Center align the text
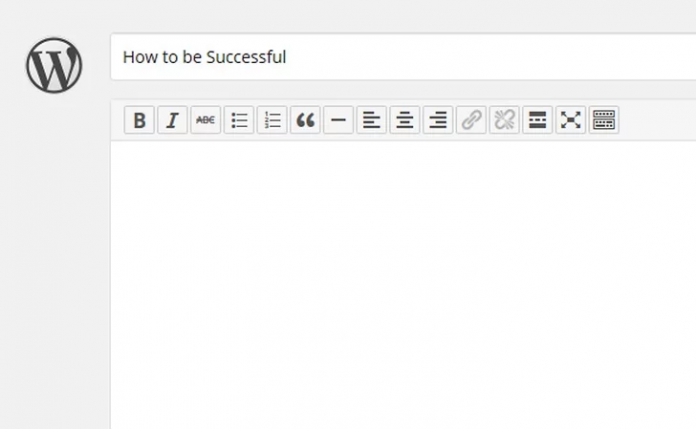Image resolution: width=696 pixels, height=429 pixels. [x=405, y=120]
